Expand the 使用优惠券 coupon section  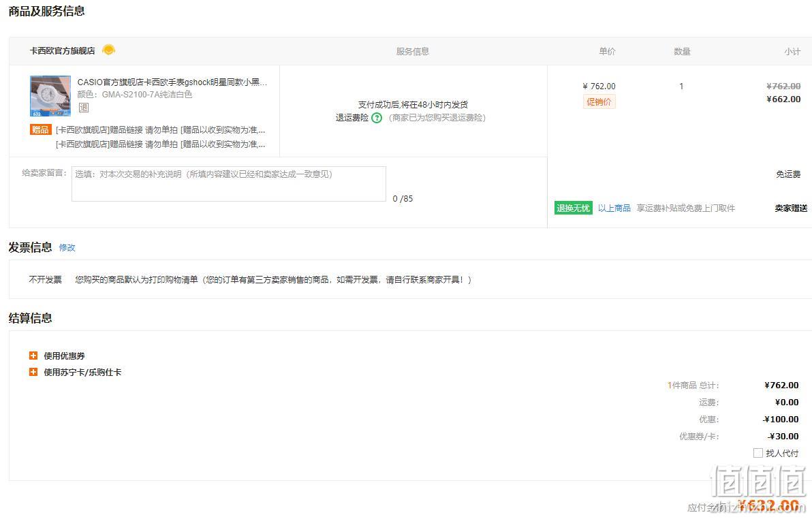(33, 356)
